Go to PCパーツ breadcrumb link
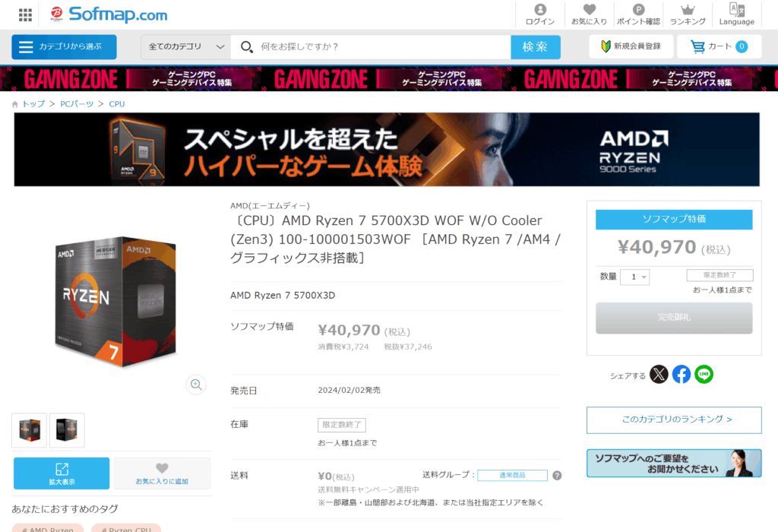The image size is (778, 532). 77,103
